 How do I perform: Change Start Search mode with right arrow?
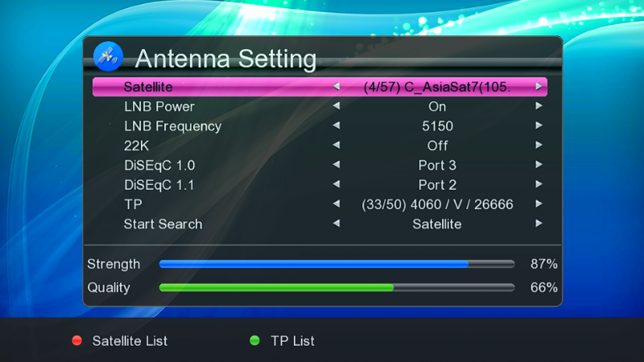tap(539, 224)
